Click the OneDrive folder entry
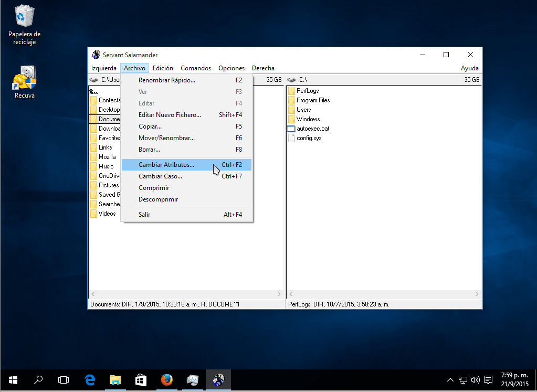 click(x=105, y=176)
